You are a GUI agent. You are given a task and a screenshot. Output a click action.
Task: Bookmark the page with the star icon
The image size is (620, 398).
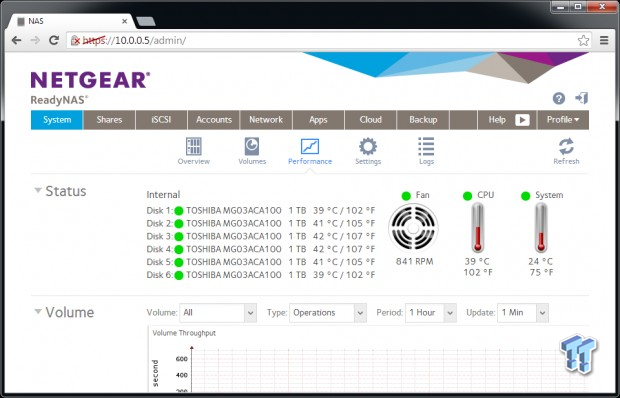coord(583,40)
